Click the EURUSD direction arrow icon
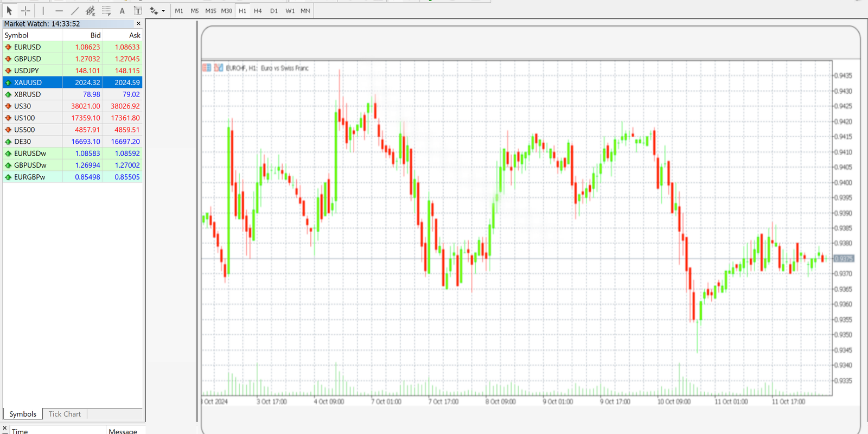The height and width of the screenshot is (434, 868). click(8, 47)
